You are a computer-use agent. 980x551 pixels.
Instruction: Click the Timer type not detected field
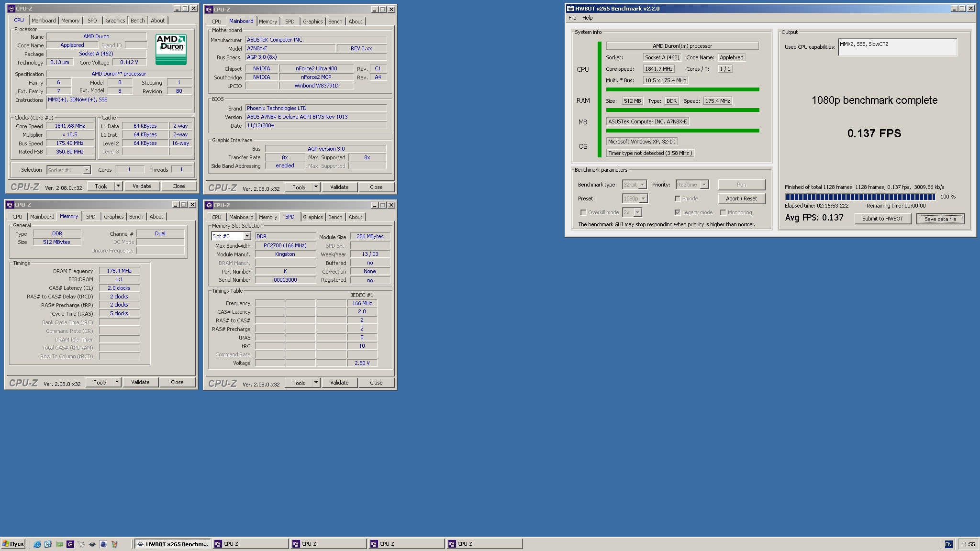coord(650,153)
